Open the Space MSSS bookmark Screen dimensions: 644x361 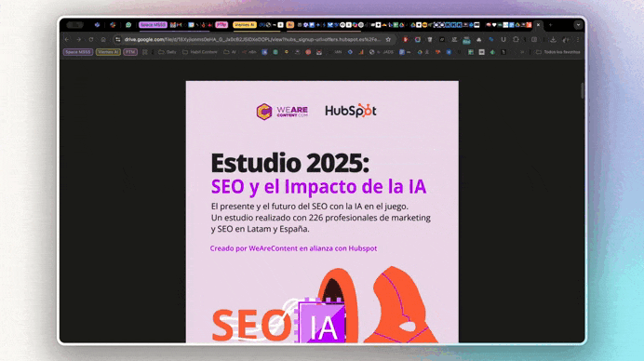[x=77, y=52]
